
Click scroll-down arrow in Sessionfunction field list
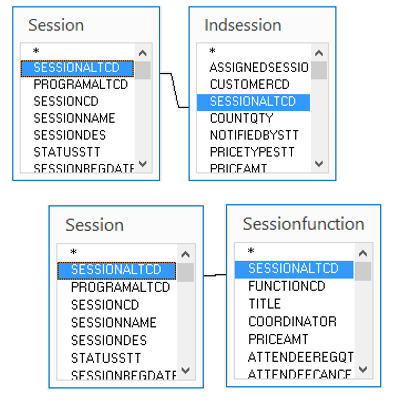click(363, 369)
